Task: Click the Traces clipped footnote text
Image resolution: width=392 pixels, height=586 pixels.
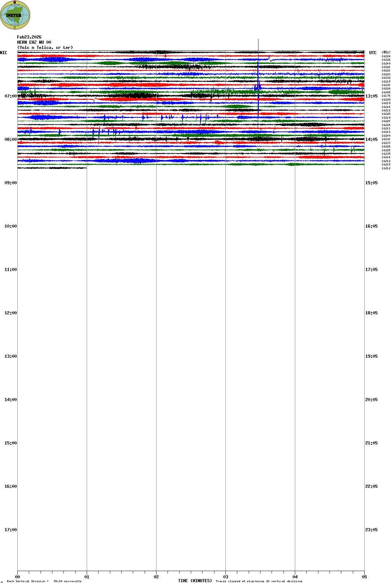Action: point(259,581)
